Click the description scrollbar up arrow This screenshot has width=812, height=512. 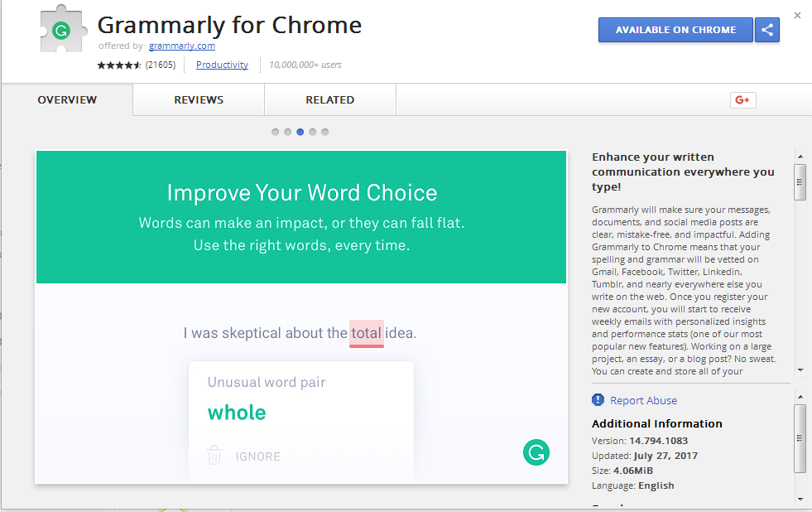coord(800,156)
